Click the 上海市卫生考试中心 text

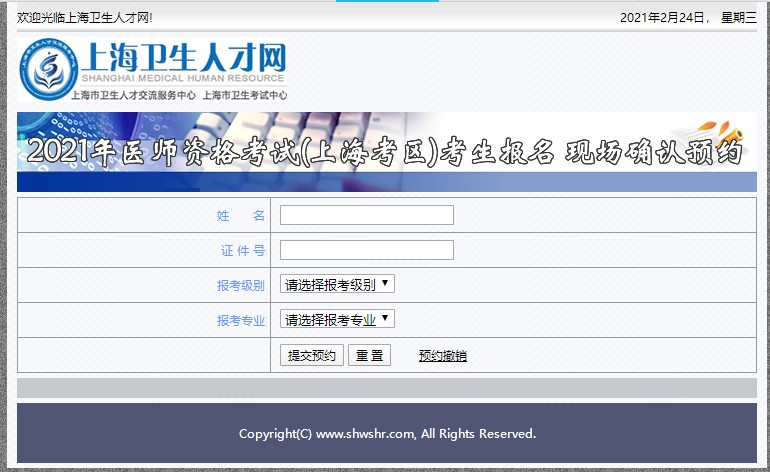[245, 96]
